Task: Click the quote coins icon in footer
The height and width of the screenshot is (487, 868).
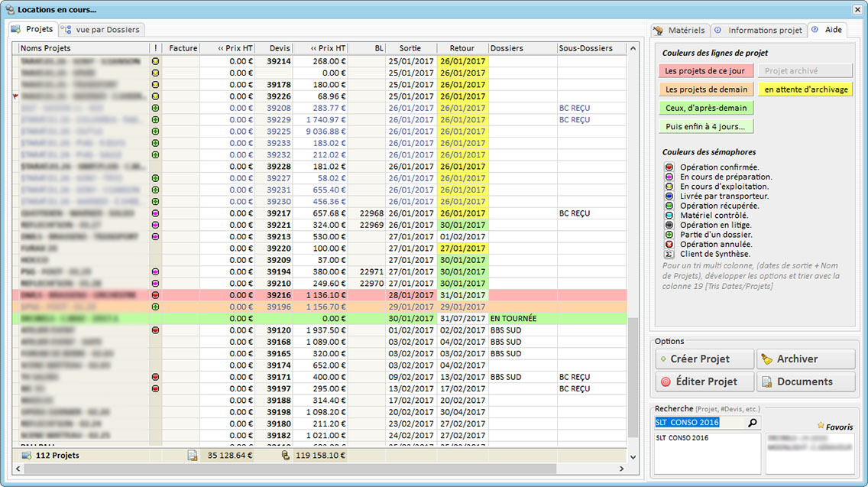Action: point(286,456)
